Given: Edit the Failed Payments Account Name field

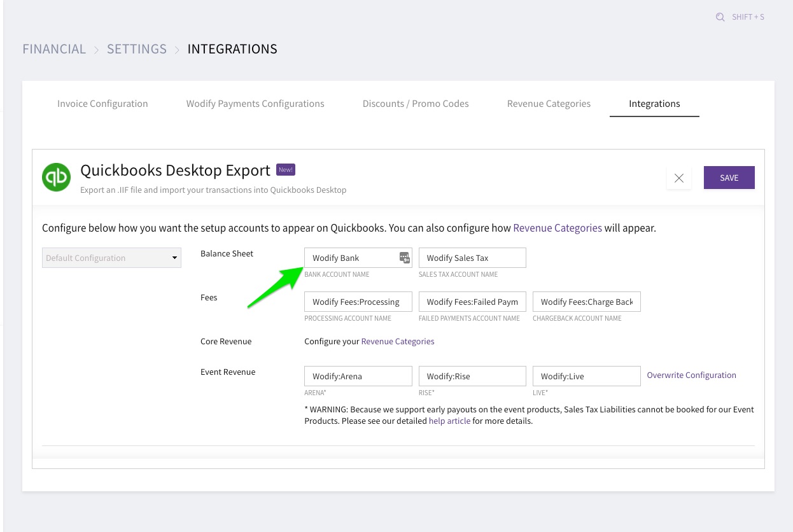Looking at the screenshot, I should [472, 302].
